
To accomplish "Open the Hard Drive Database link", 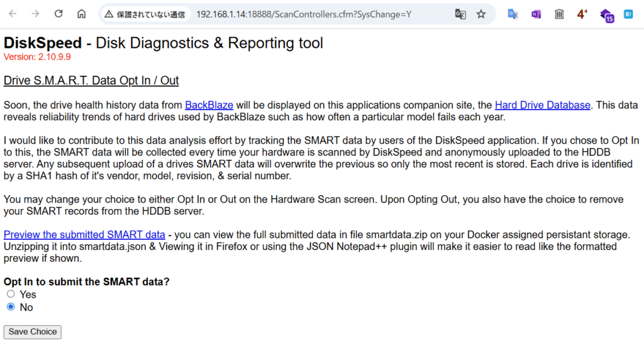I will click(x=543, y=105).
